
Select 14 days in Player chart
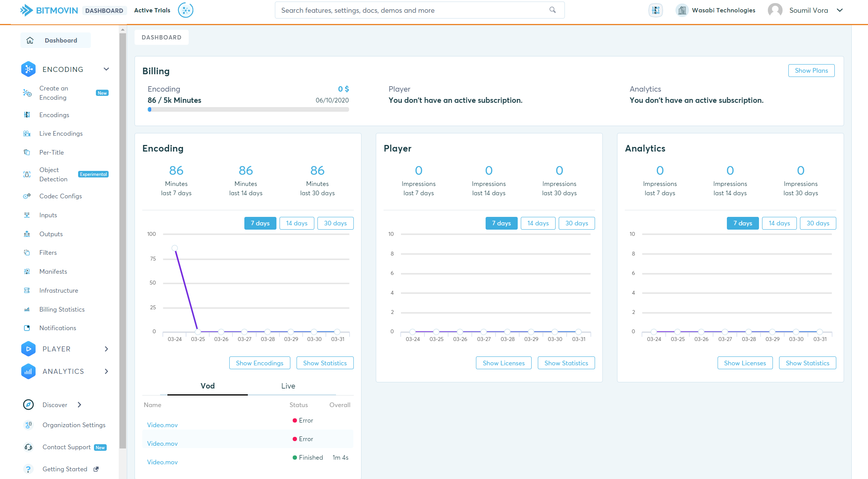[x=538, y=223]
